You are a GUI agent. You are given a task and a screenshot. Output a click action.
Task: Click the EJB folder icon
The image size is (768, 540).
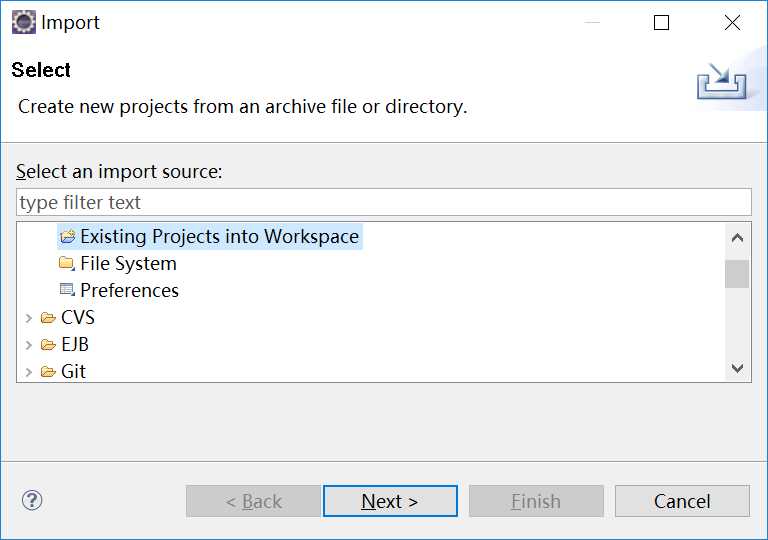tap(48, 344)
